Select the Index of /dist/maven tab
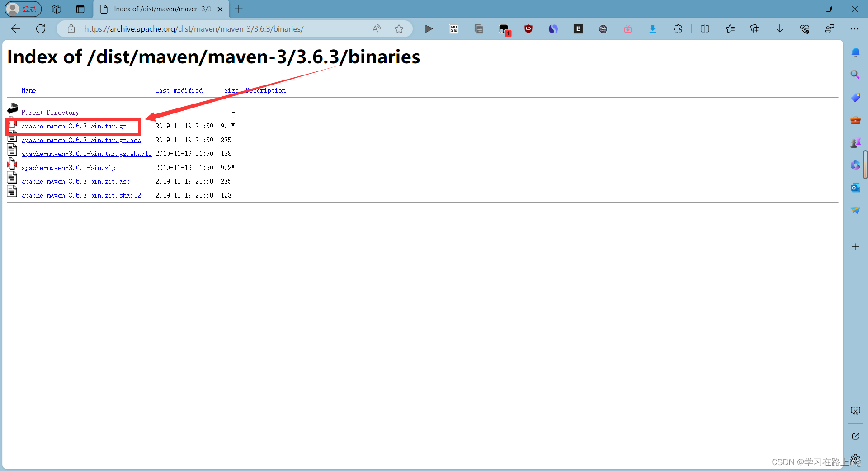This screenshot has height=471, width=868. pos(161,9)
